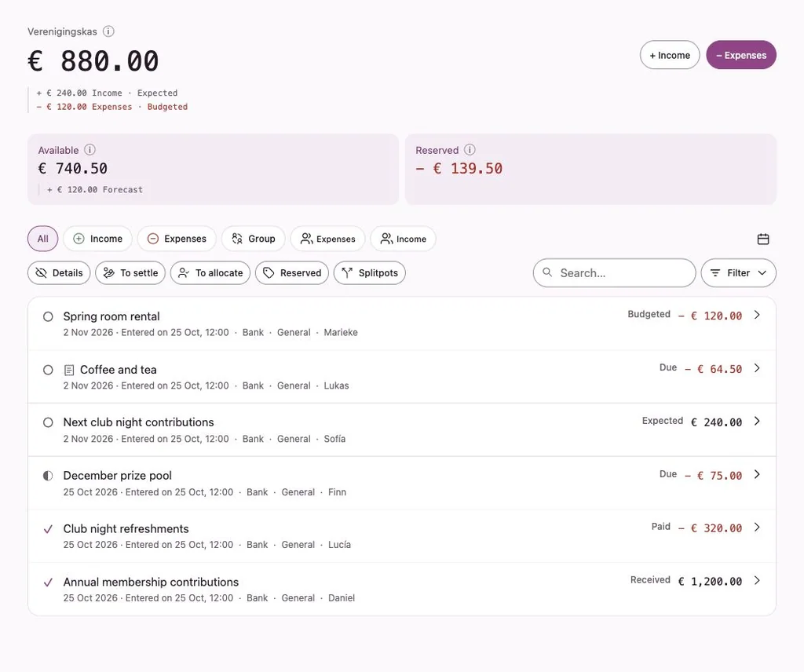
Task: Click the receipt icon beside Coffee and tea
Action: 69,370
